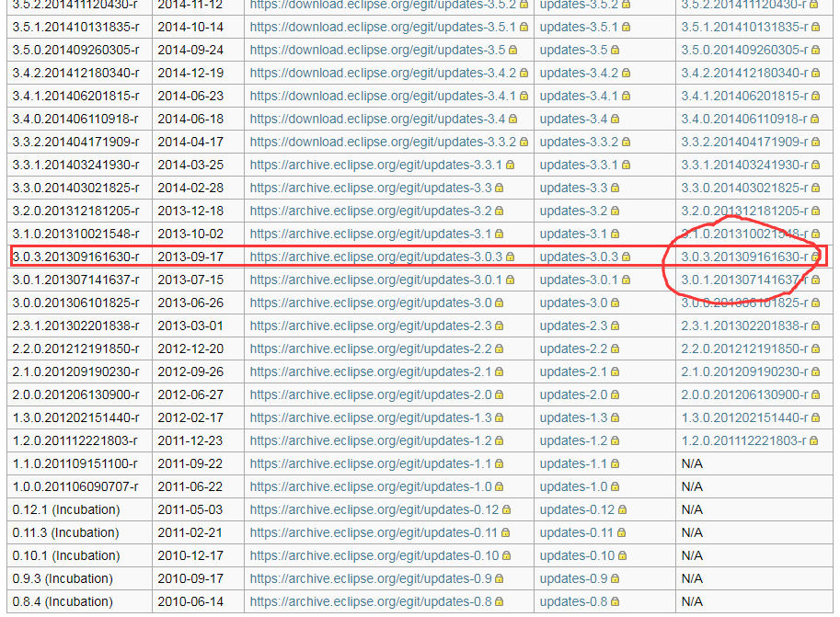Image resolution: width=840 pixels, height=617 pixels.
Task: Open https://download.eclipse.org/egit/updates-3.5.1 link
Action: tap(382, 27)
